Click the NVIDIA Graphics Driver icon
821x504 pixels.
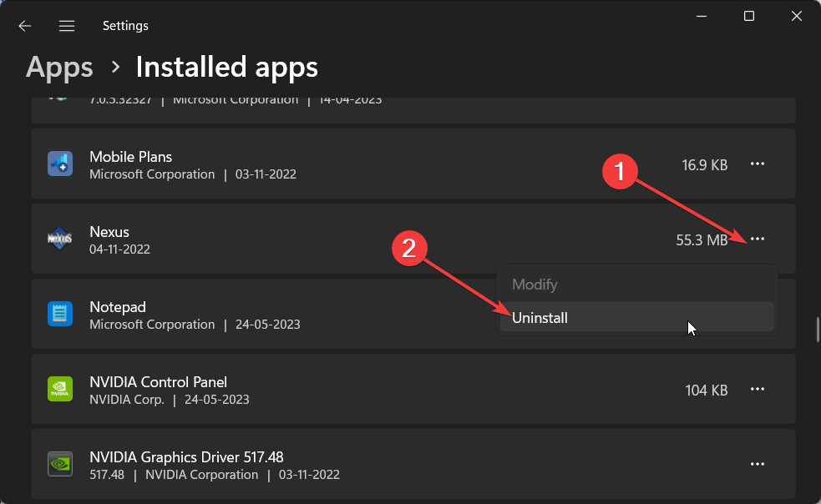pos(60,464)
